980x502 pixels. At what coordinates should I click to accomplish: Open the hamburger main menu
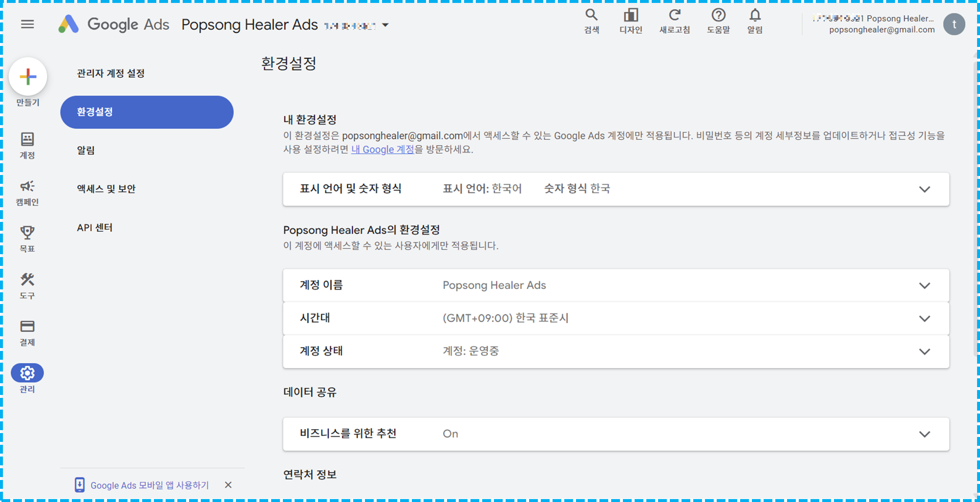(27, 24)
